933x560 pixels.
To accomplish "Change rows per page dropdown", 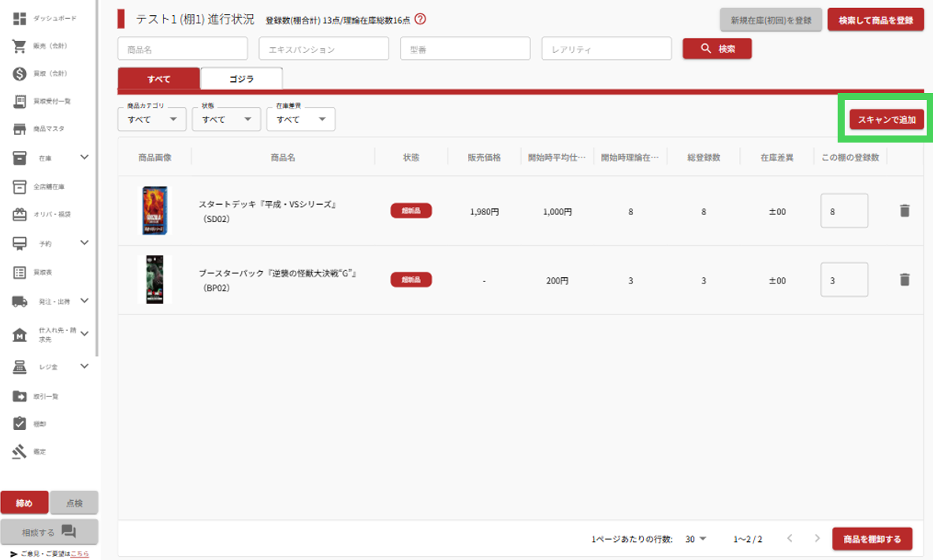I will pyautogui.click(x=696, y=540).
